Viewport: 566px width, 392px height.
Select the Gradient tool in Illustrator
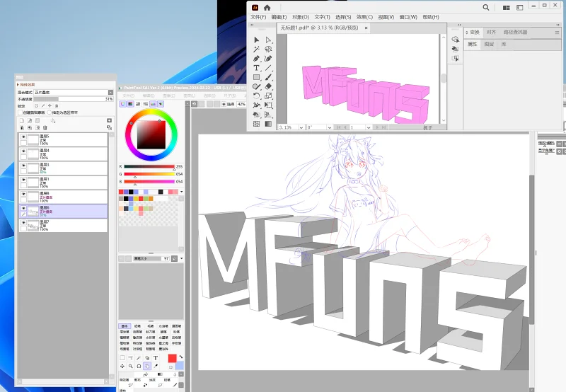pyautogui.click(x=268, y=124)
